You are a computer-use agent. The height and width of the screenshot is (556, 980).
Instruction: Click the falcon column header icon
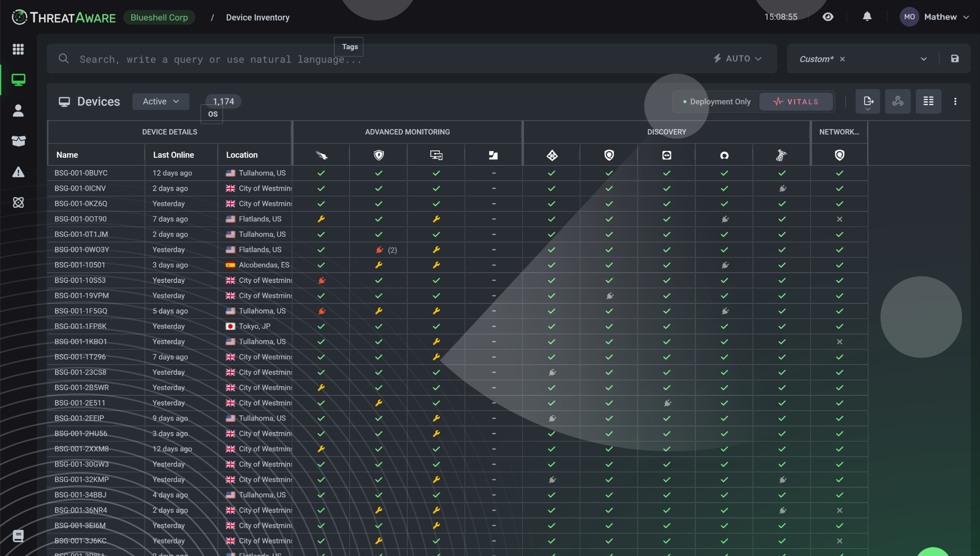pyautogui.click(x=321, y=155)
